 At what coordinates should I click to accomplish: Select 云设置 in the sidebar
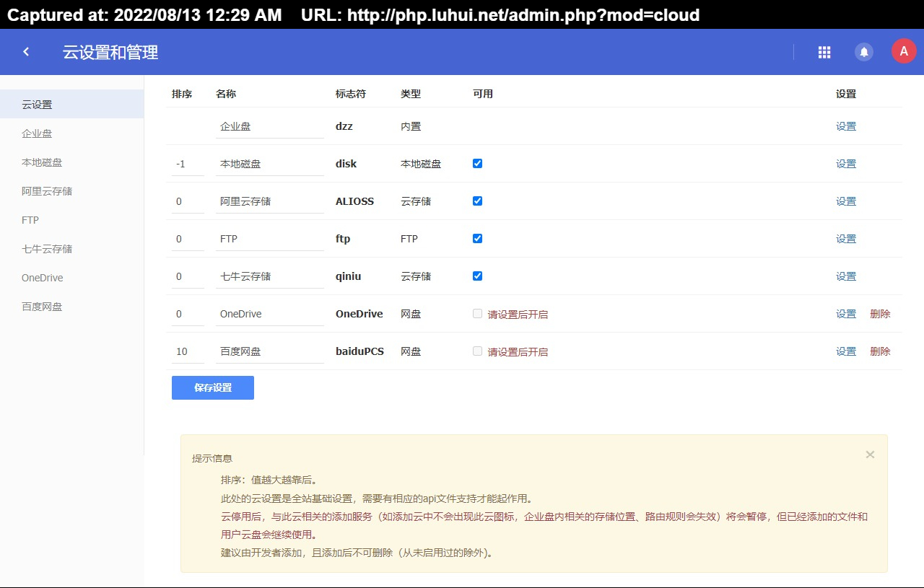(x=71, y=105)
